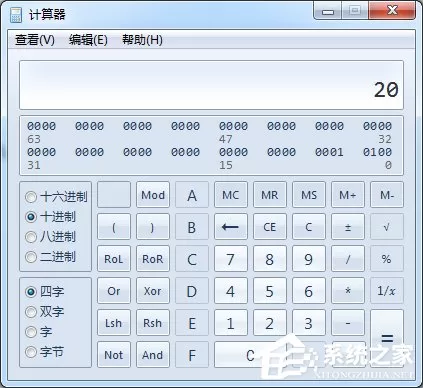Select the 字 Word radio button
423x388 pixels.
pyautogui.click(x=31, y=332)
